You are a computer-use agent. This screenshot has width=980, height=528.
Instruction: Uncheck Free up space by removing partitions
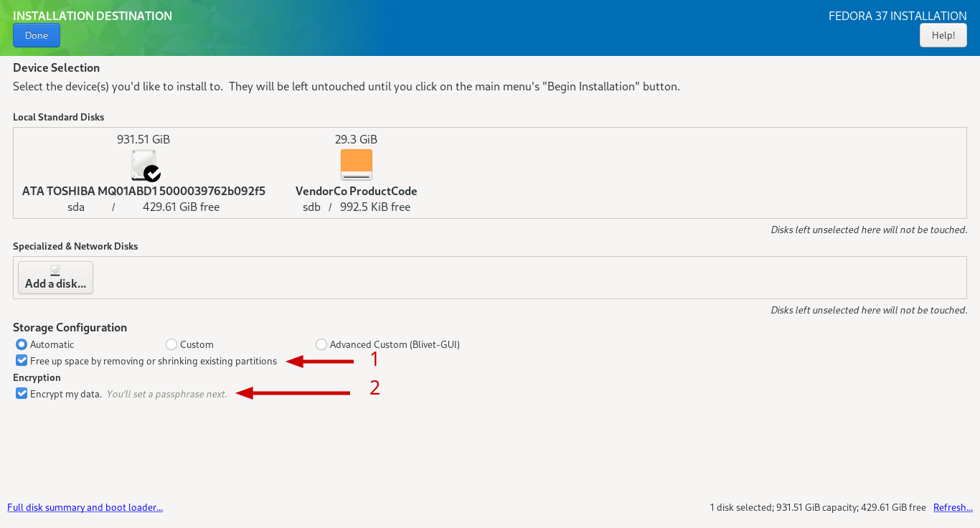tap(22, 361)
